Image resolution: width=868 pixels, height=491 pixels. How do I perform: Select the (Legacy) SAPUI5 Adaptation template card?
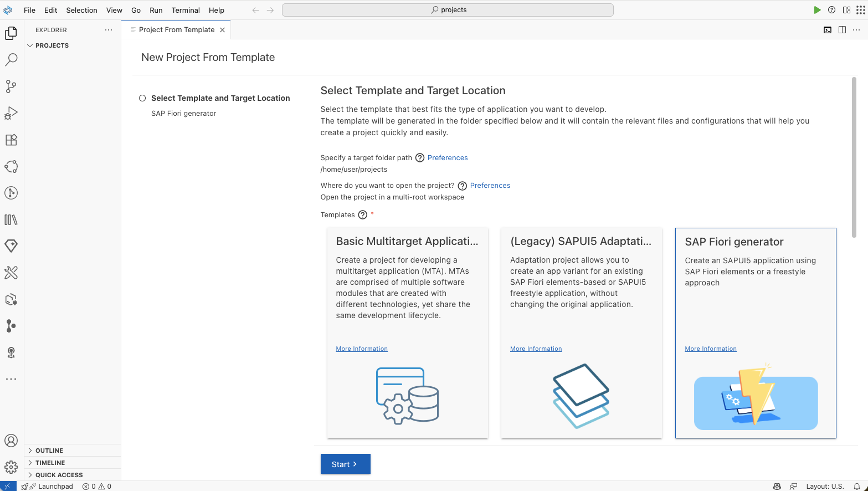pyautogui.click(x=581, y=333)
